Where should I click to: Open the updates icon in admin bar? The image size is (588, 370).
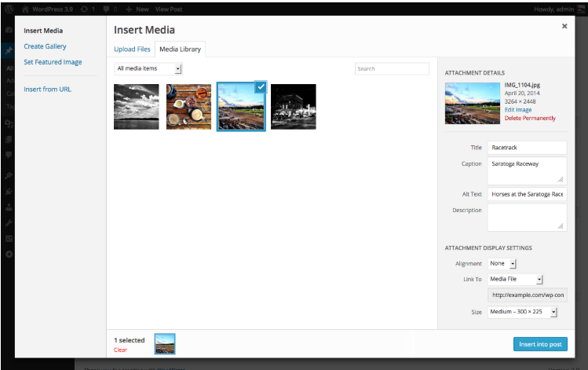[x=83, y=9]
